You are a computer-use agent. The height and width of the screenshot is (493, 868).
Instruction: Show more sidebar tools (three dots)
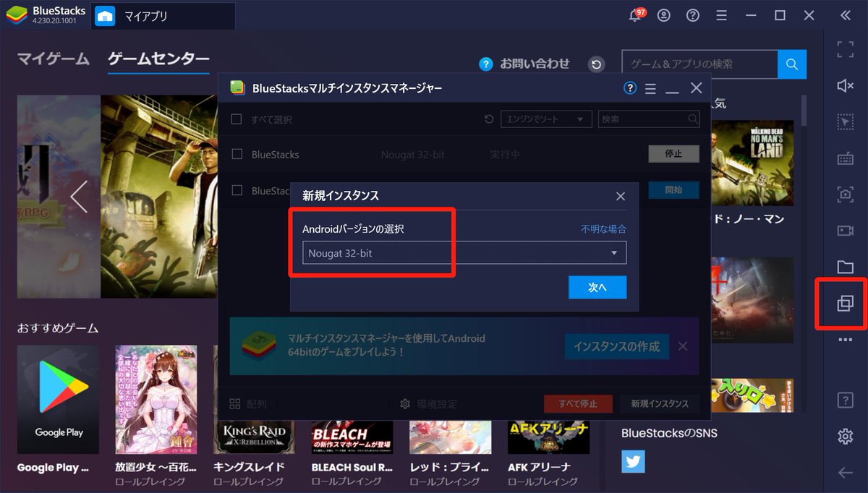(845, 340)
